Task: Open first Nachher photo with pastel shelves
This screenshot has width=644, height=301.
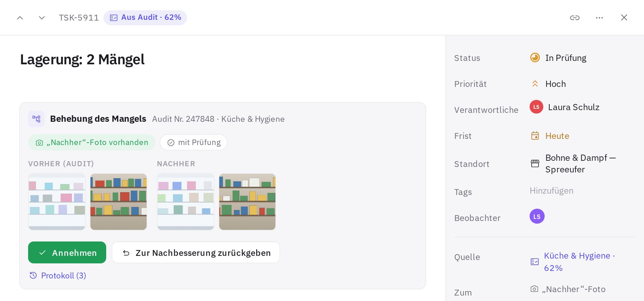Action: pos(186,202)
